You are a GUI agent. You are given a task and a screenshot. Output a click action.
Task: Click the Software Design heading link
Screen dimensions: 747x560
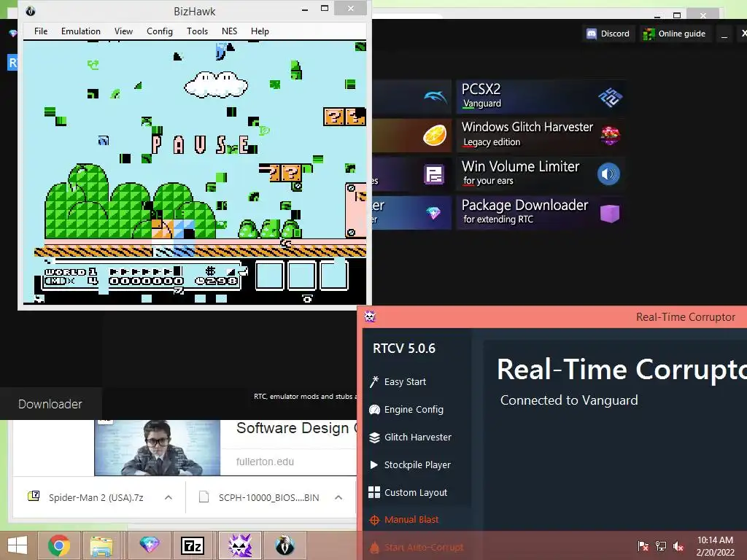pyautogui.click(x=296, y=428)
